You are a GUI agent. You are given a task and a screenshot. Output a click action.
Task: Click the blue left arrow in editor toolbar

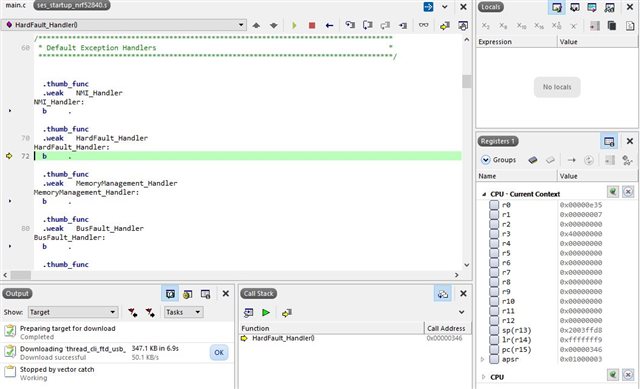[329, 25]
